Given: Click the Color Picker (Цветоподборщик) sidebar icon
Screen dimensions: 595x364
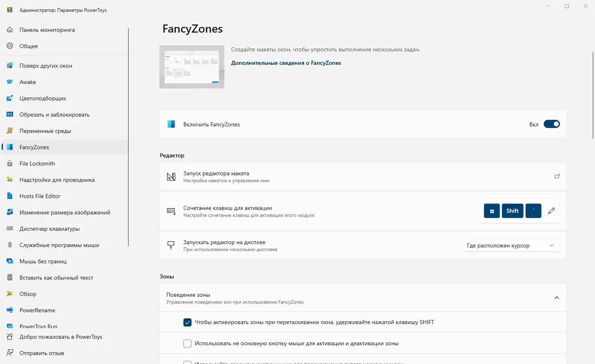Looking at the screenshot, I should tap(10, 98).
